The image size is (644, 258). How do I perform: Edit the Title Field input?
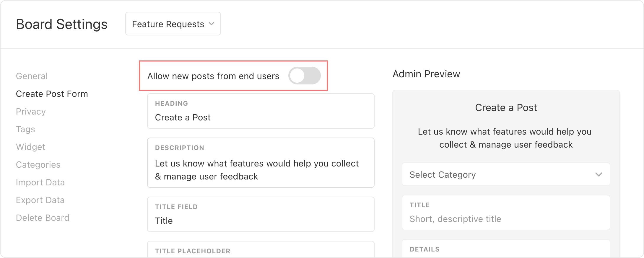[x=261, y=214]
